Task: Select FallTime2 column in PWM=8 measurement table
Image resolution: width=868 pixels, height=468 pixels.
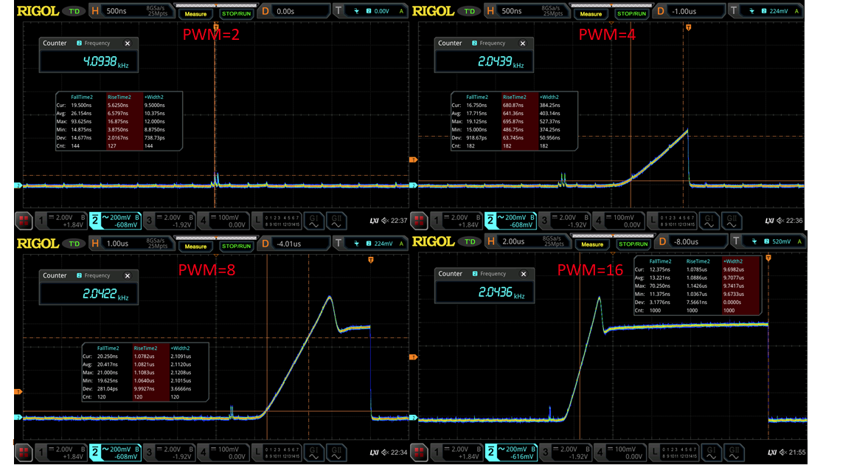Action: coord(108,348)
